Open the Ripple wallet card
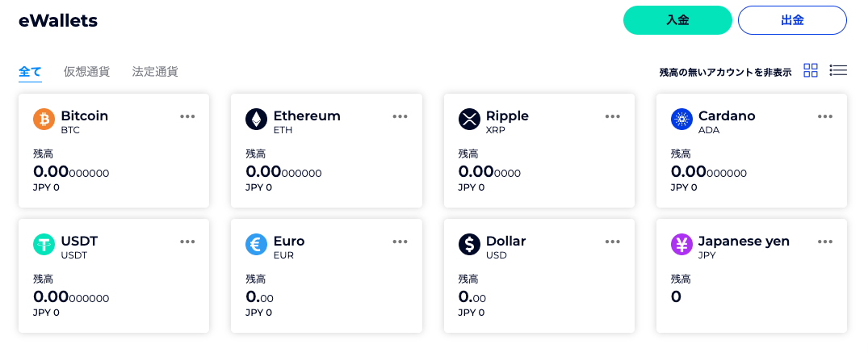 (539, 151)
